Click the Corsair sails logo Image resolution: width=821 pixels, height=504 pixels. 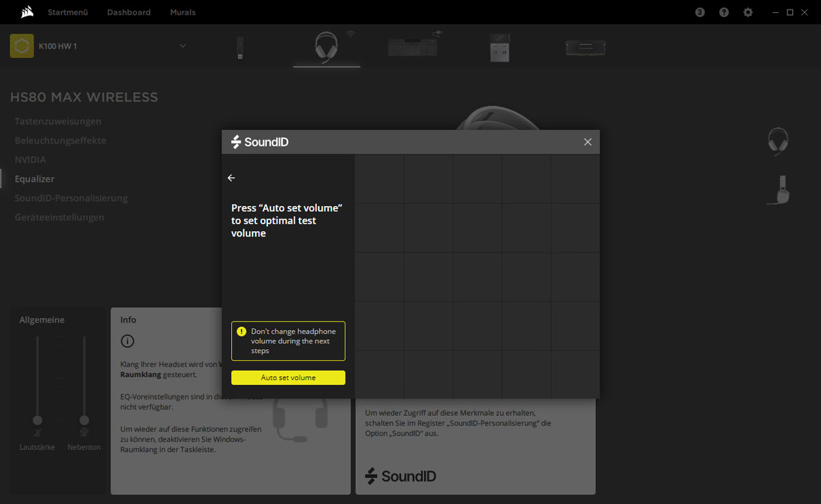point(26,12)
